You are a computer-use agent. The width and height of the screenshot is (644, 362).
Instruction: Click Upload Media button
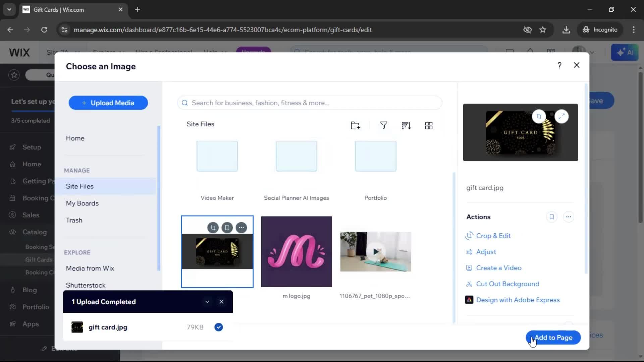coord(108,103)
